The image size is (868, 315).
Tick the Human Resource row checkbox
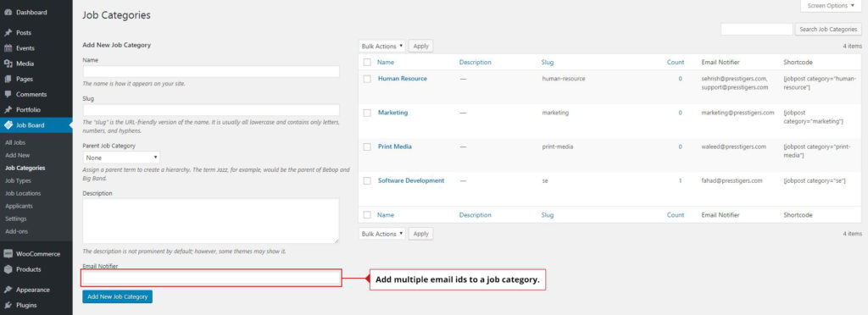point(367,79)
